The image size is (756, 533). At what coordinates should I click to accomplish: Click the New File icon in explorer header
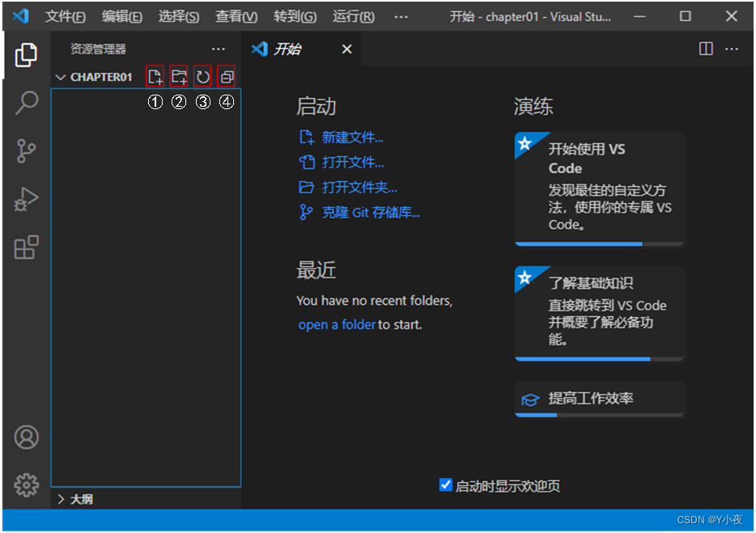tap(155, 77)
